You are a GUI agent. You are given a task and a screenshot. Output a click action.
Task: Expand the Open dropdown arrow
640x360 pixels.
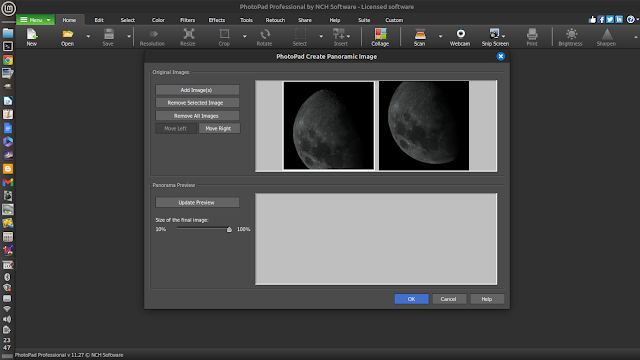coord(88,37)
